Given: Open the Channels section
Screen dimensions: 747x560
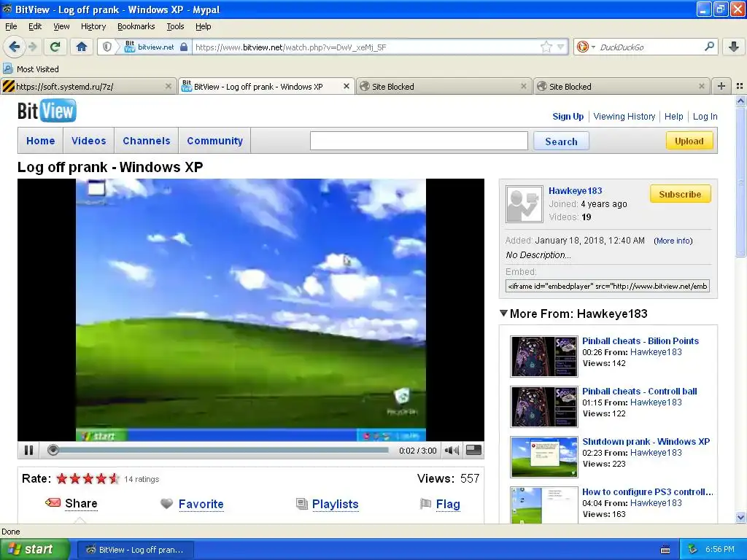Looking at the screenshot, I should coord(146,141).
